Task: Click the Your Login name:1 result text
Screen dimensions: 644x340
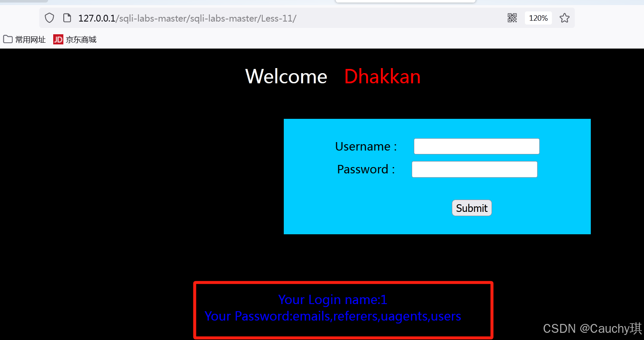Action: pos(333,300)
